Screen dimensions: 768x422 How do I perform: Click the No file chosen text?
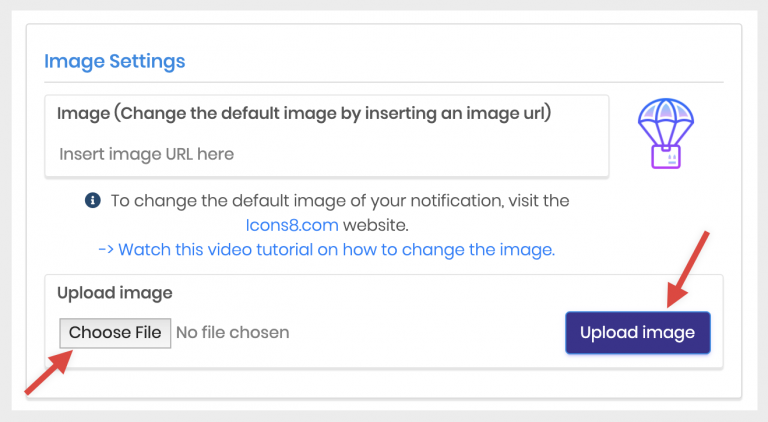coord(233,332)
